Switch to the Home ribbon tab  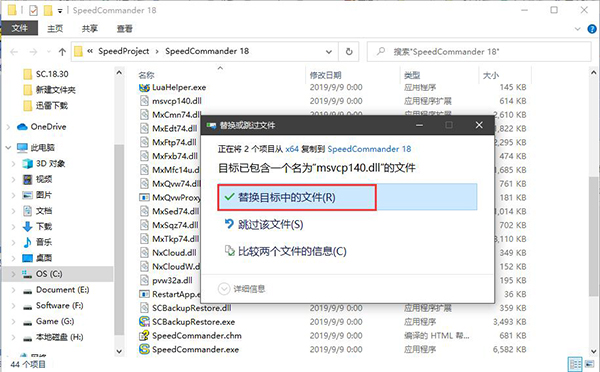(55, 28)
